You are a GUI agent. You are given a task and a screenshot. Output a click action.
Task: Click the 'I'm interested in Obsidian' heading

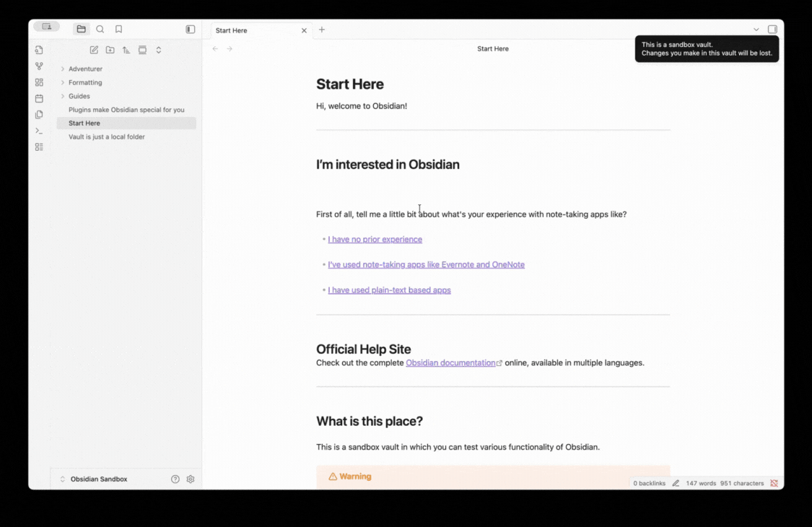pyautogui.click(x=388, y=165)
